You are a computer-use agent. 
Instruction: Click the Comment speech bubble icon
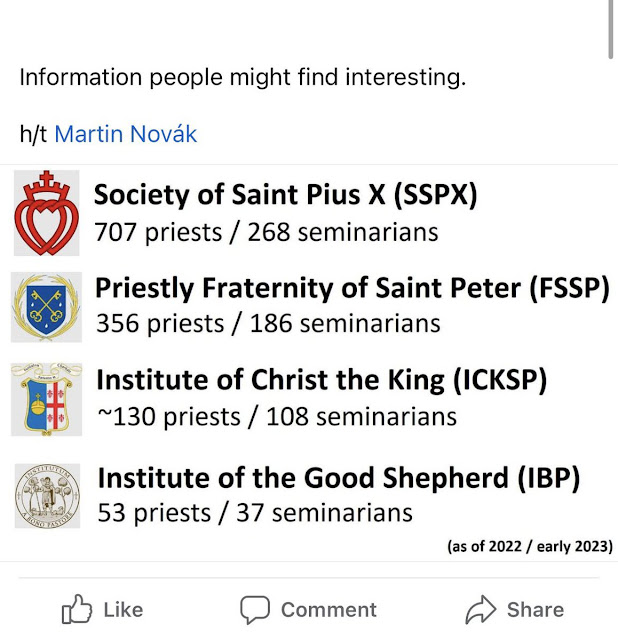(x=256, y=609)
